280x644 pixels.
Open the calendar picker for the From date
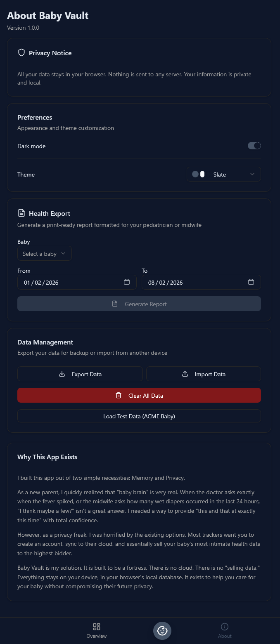point(126,282)
